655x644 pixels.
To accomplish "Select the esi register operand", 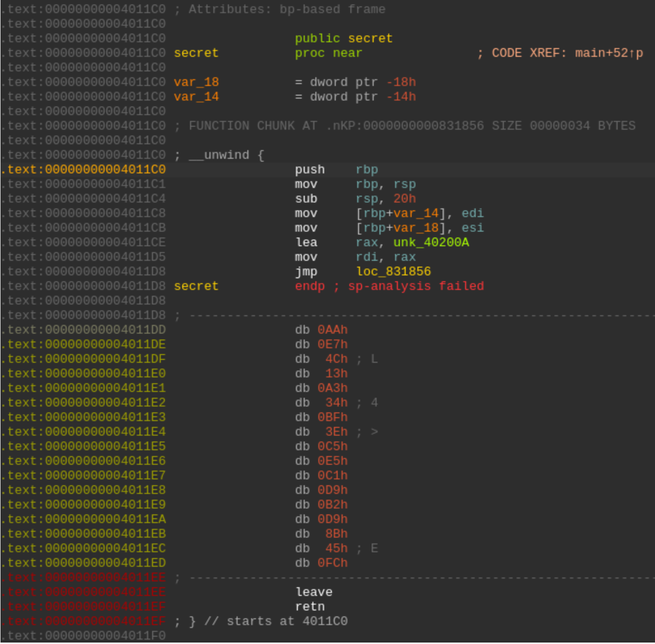I will tap(472, 228).
